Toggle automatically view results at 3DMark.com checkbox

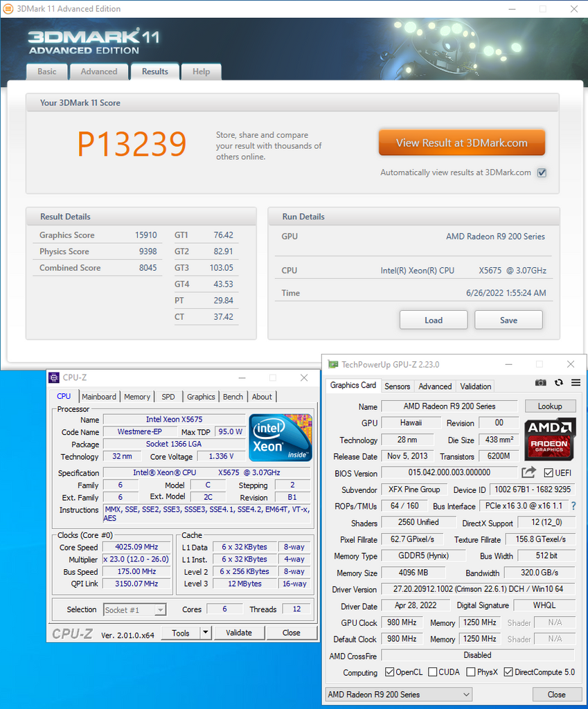coord(542,172)
